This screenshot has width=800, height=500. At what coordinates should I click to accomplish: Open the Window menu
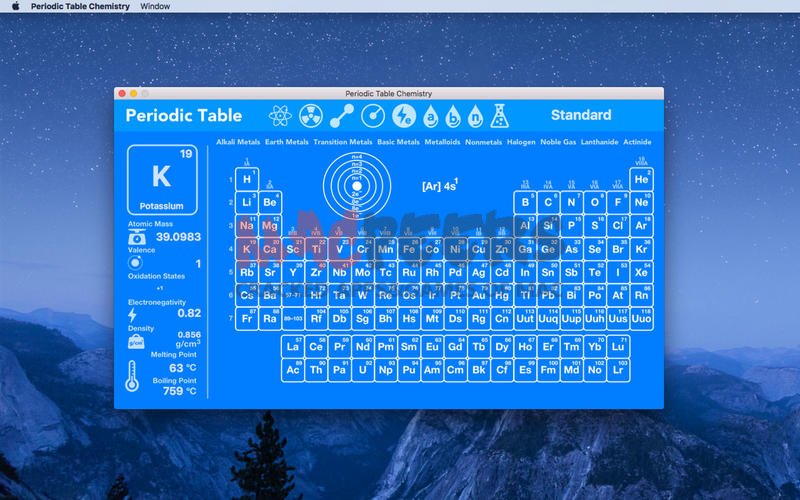pyautogui.click(x=155, y=6)
